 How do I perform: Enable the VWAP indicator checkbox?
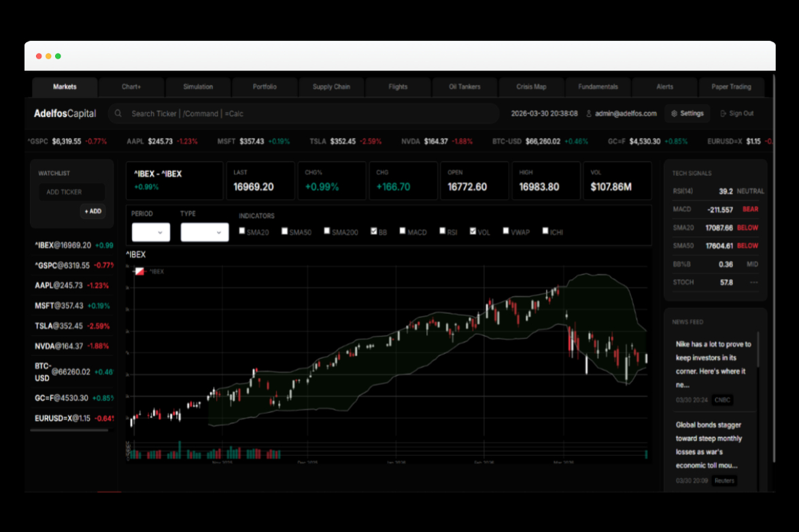(506, 231)
